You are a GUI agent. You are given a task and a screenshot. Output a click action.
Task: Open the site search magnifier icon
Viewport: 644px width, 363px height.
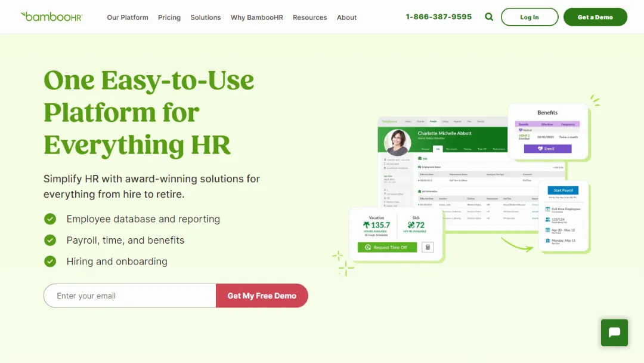[x=489, y=17]
